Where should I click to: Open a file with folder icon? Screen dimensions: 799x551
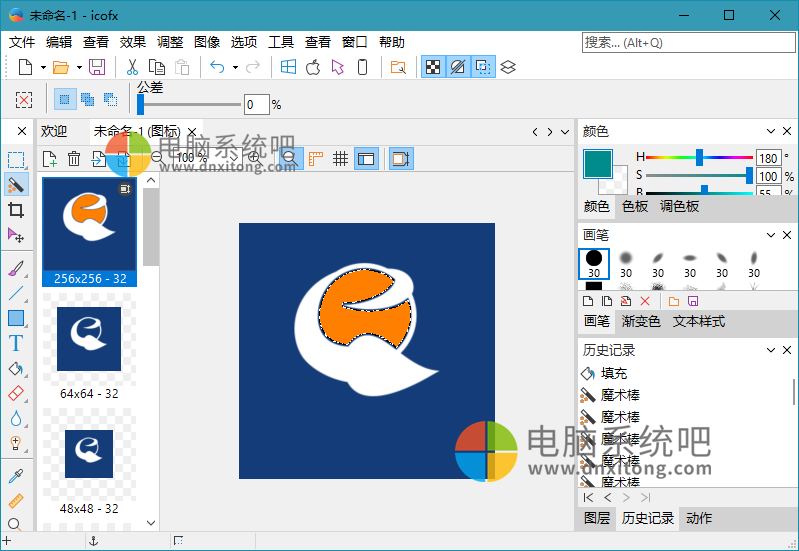(x=61, y=67)
